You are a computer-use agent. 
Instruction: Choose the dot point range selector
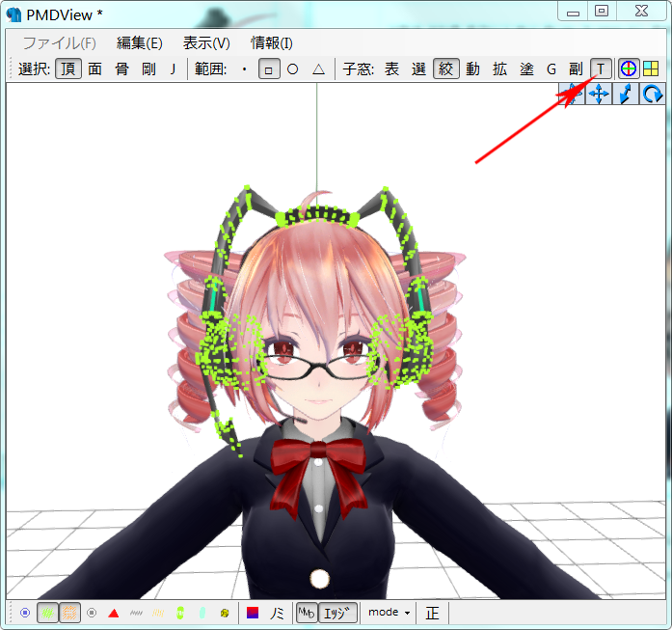[x=244, y=69]
